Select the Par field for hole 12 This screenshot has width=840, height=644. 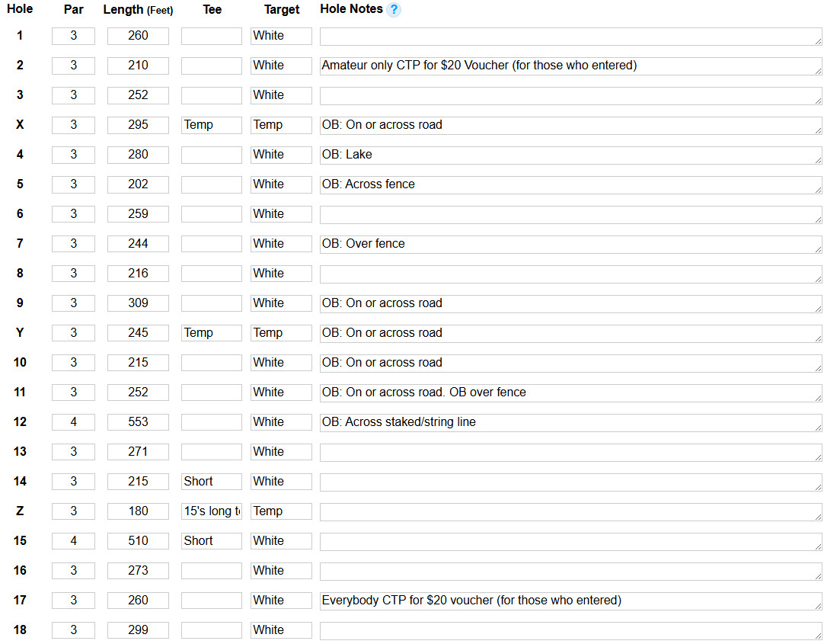tap(73, 422)
